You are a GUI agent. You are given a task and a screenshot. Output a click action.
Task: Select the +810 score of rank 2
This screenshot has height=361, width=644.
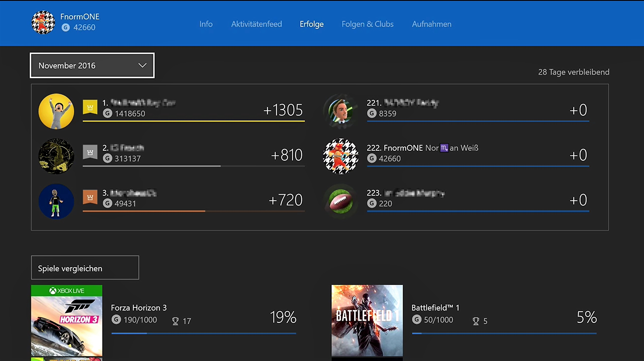point(287,155)
